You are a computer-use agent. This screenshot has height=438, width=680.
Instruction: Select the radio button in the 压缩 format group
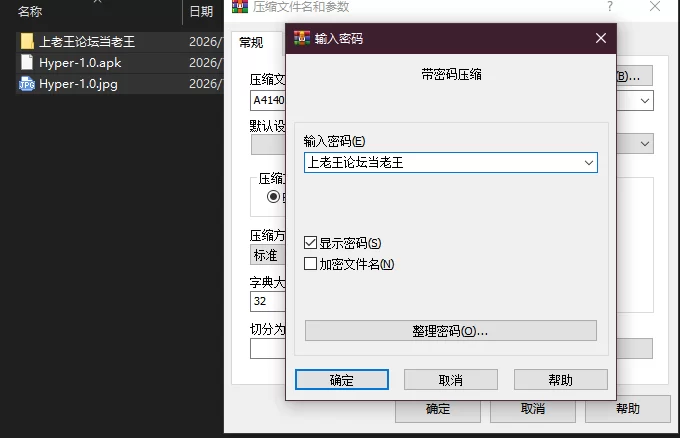[273, 196]
